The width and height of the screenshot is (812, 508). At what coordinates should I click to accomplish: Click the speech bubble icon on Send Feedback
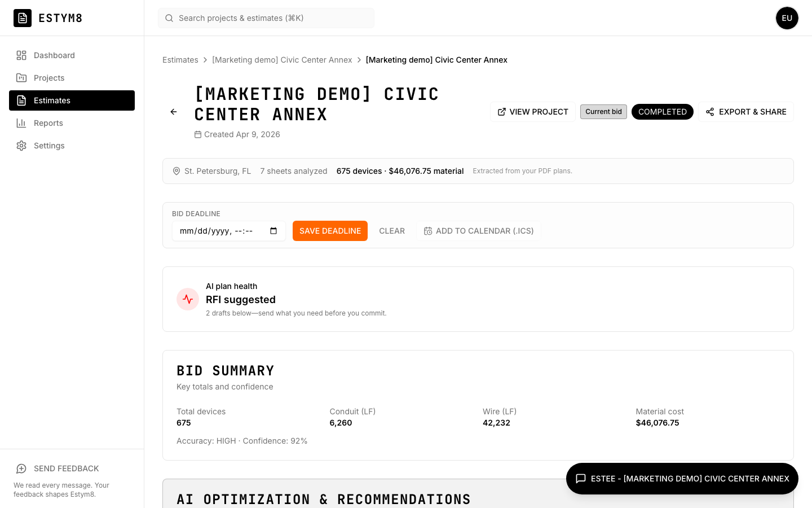coord(21,468)
